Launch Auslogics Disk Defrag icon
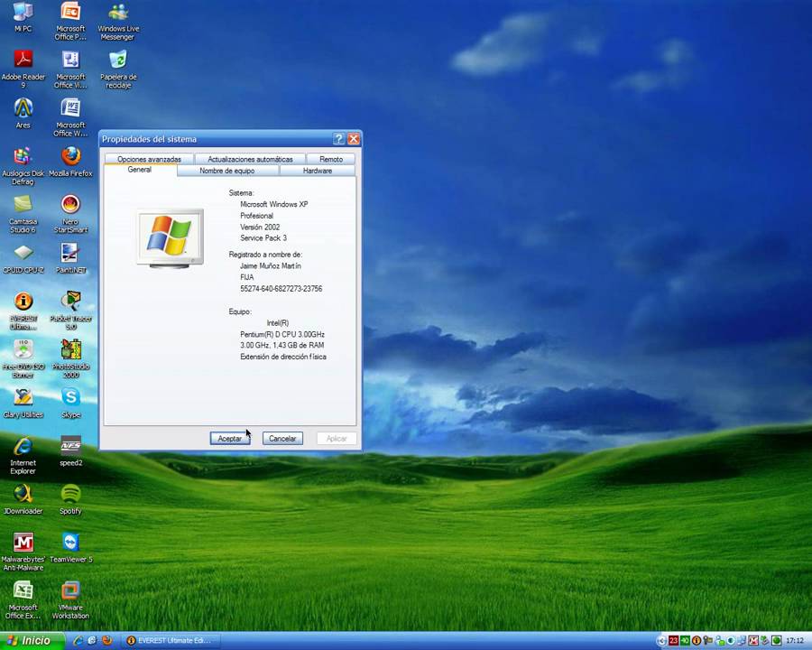Viewport: 812px width, 650px height. (x=23, y=165)
